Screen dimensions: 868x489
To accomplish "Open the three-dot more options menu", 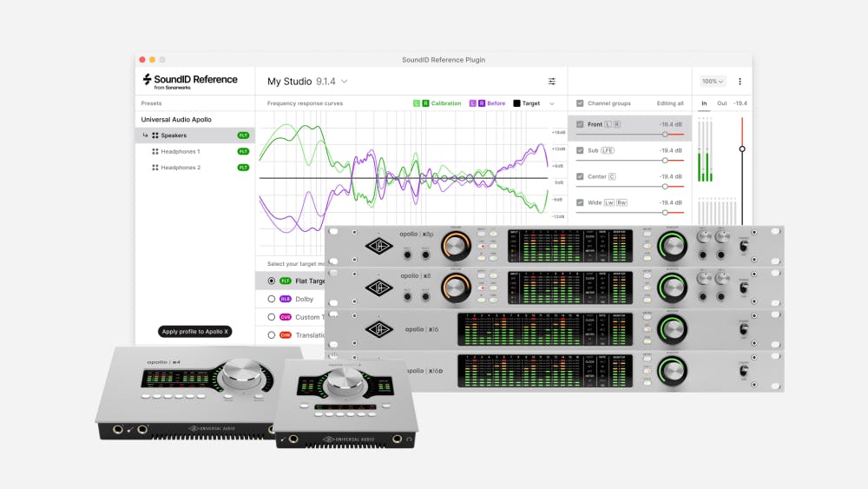I will [740, 82].
